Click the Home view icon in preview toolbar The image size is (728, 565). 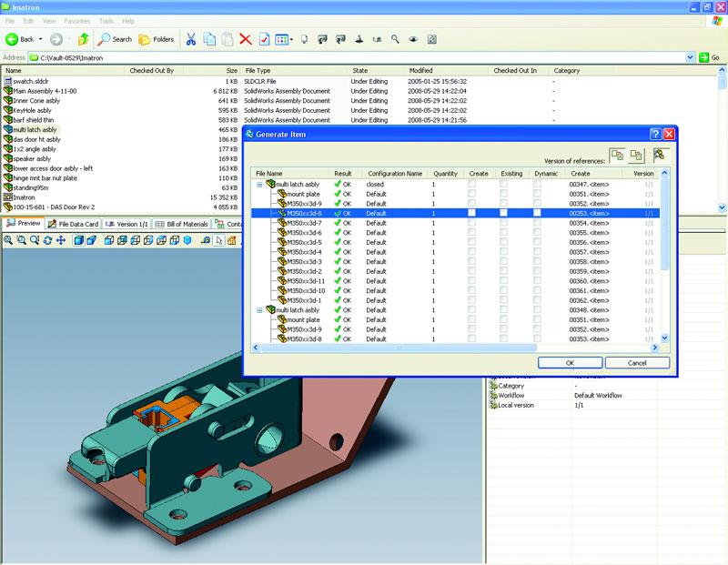click(x=231, y=240)
